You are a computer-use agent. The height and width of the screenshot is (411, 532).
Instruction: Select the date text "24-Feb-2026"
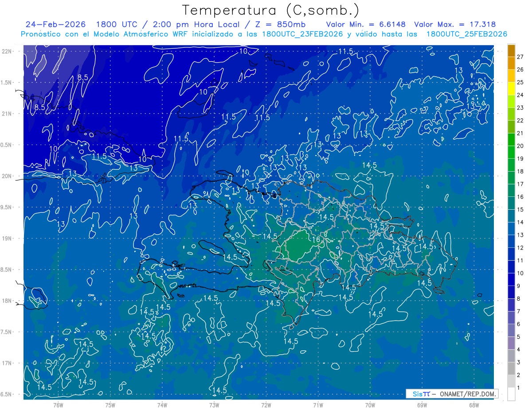point(56,24)
